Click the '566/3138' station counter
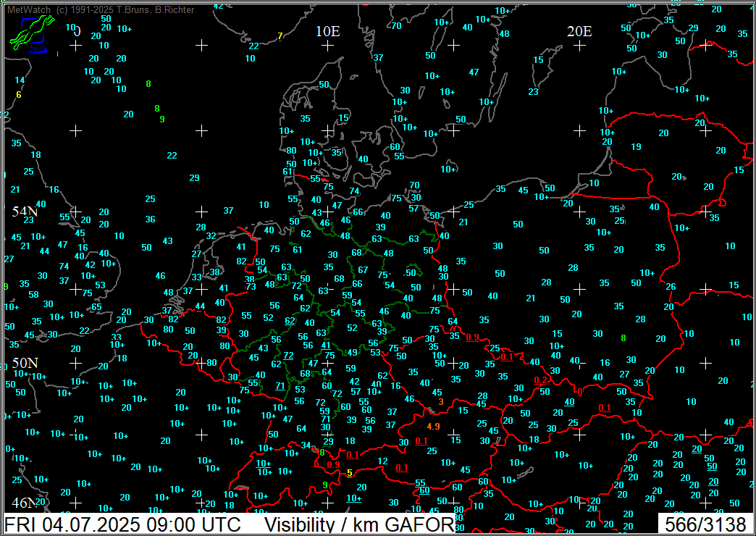The width and height of the screenshot is (756, 536). [x=705, y=525]
